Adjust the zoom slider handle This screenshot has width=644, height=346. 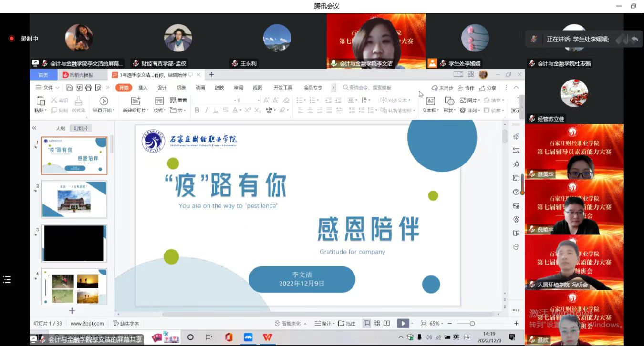(472, 324)
